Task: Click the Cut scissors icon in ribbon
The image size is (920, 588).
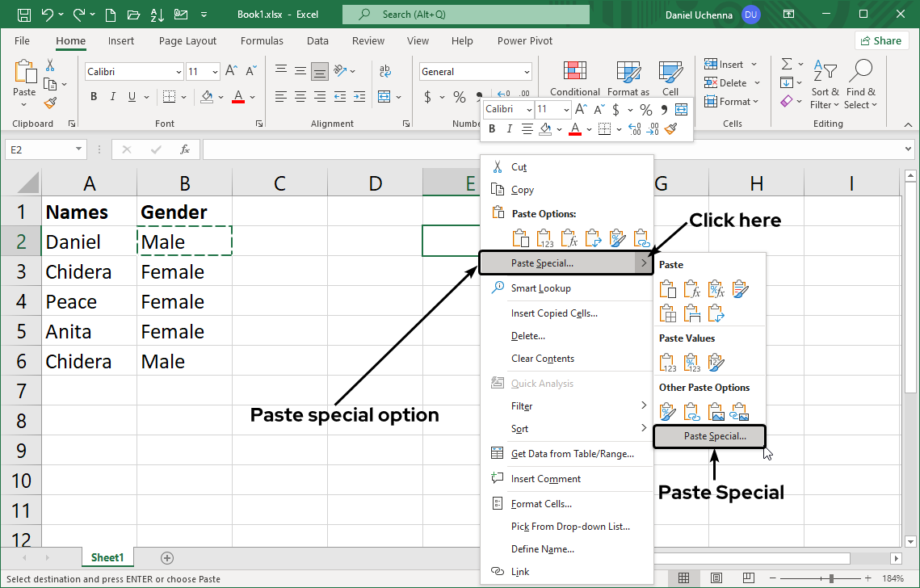Action: (x=50, y=65)
